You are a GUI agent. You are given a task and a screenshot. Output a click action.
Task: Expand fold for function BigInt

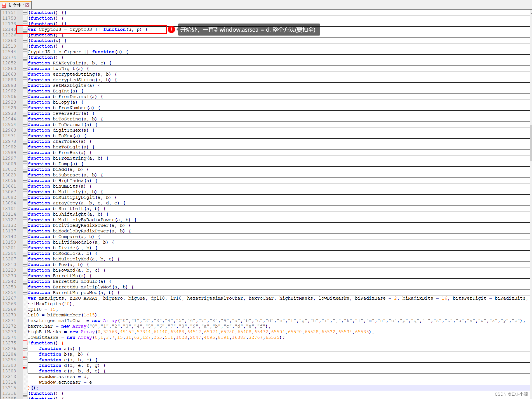(25, 91)
